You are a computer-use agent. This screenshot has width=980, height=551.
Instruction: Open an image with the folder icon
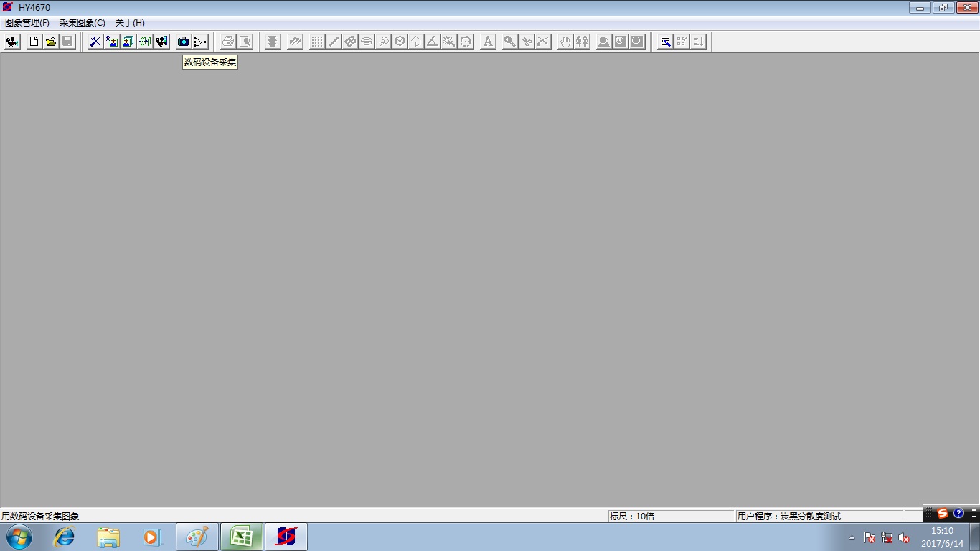click(x=51, y=42)
